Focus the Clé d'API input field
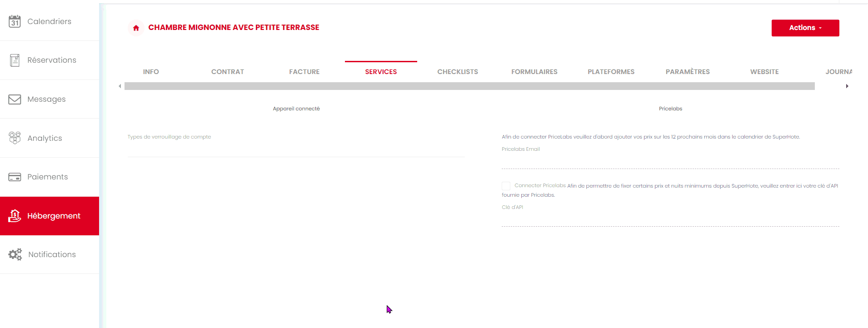The width and height of the screenshot is (868, 328). tap(670, 219)
